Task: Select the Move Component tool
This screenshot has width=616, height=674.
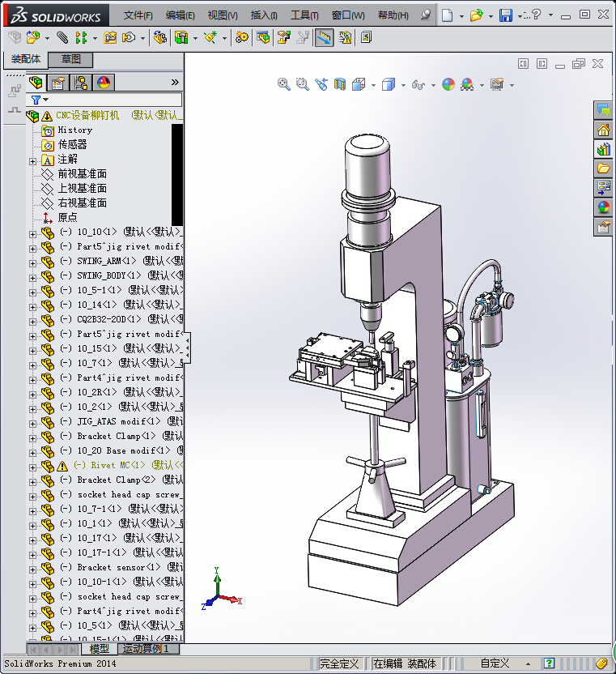Action: (x=129, y=38)
